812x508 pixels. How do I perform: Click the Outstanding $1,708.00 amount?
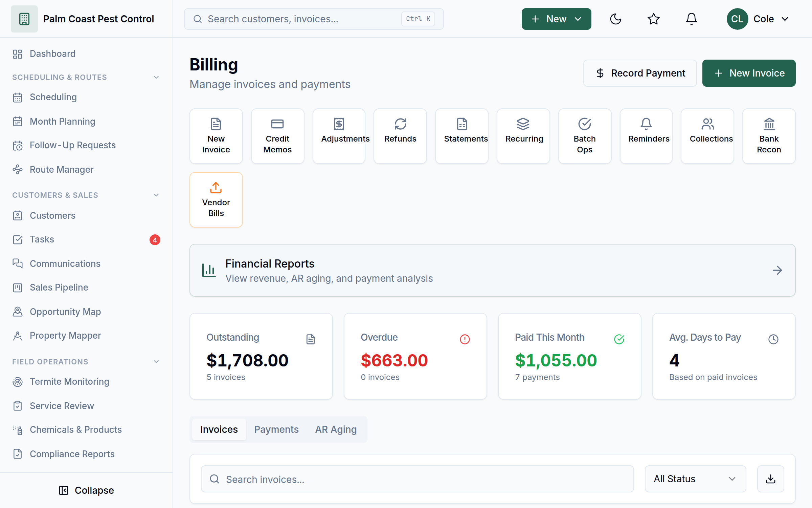pyautogui.click(x=247, y=360)
